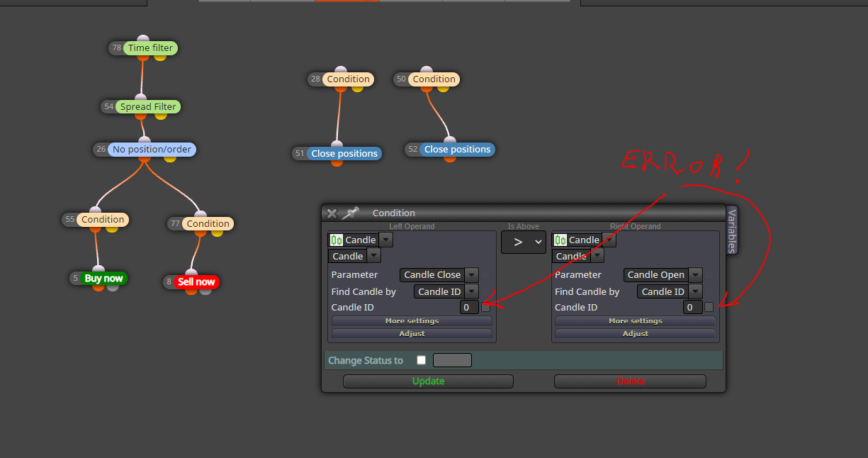The width and height of the screenshot is (868, 458).
Task: Click the orange output port under block 28 Condition
Action: [342, 88]
